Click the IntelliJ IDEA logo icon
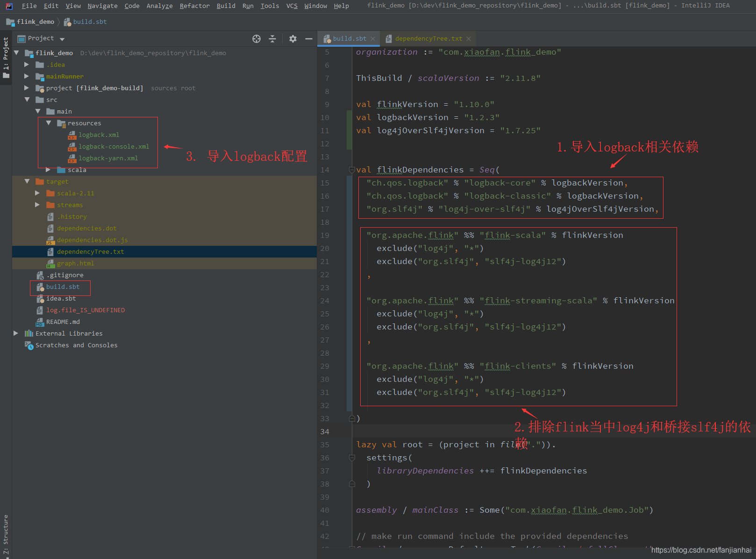 [9, 6]
